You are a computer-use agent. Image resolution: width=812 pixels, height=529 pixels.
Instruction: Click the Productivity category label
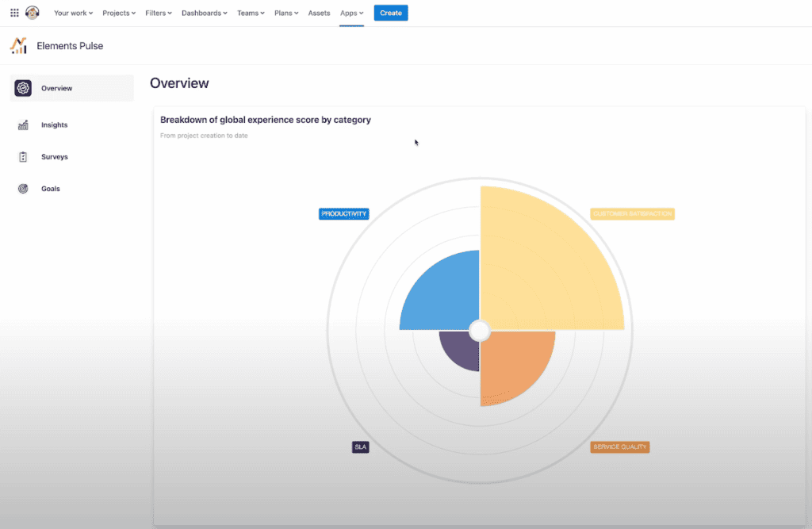click(x=344, y=214)
